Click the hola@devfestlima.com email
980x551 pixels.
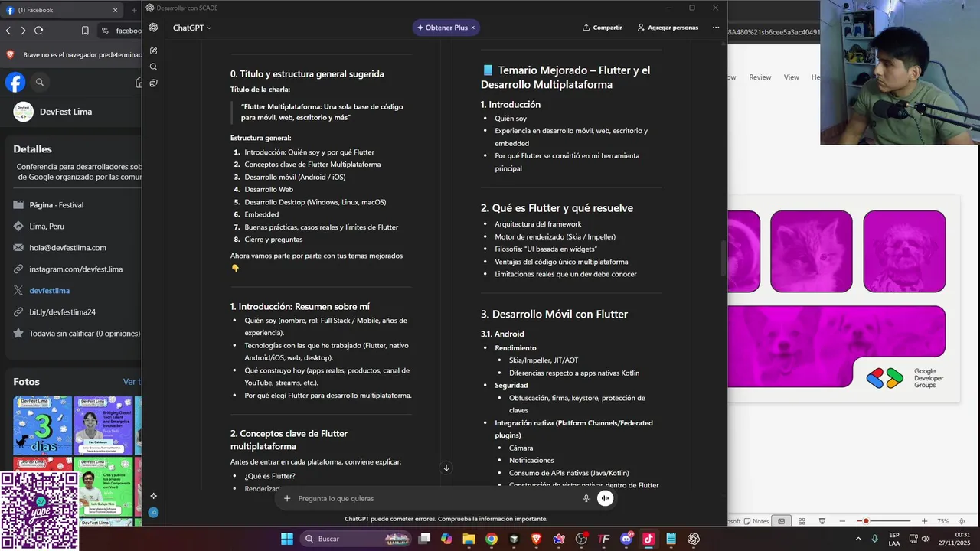click(x=67, y=248)
